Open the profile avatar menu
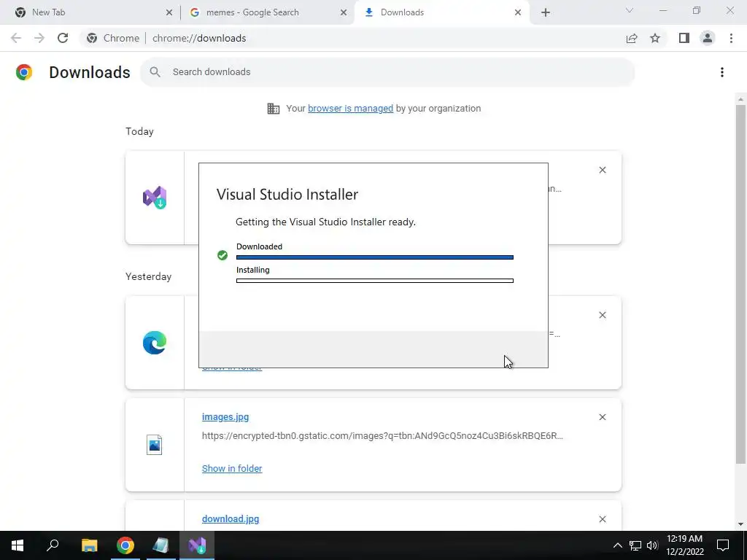Screen dimensions: 747x560 pos(708,38)
